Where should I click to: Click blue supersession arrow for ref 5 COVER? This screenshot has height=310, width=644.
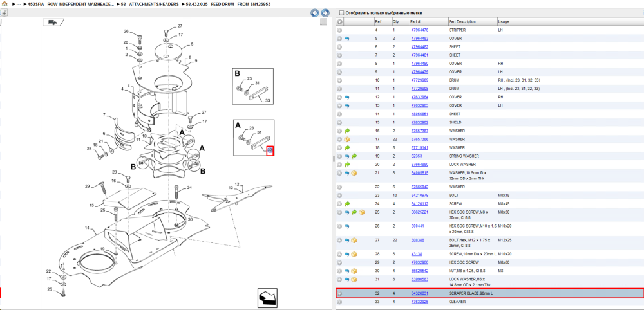point(346,39)
